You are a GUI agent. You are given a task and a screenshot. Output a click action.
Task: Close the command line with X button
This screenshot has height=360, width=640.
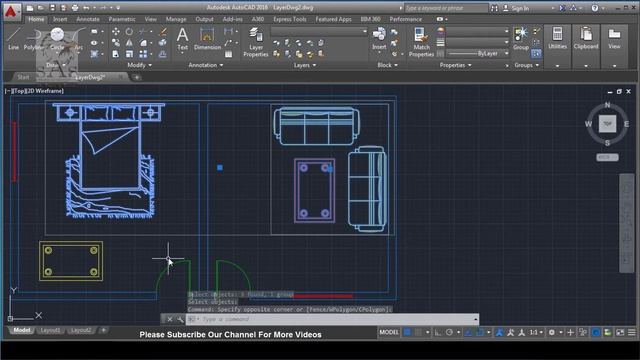pyautogui.click(x=169, y=319)
